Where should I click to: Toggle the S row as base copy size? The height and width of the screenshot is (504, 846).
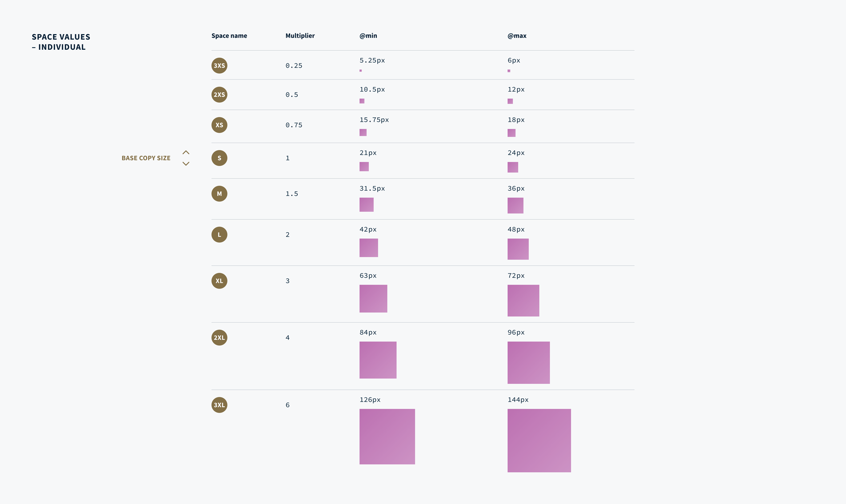[x=219, y=158]
